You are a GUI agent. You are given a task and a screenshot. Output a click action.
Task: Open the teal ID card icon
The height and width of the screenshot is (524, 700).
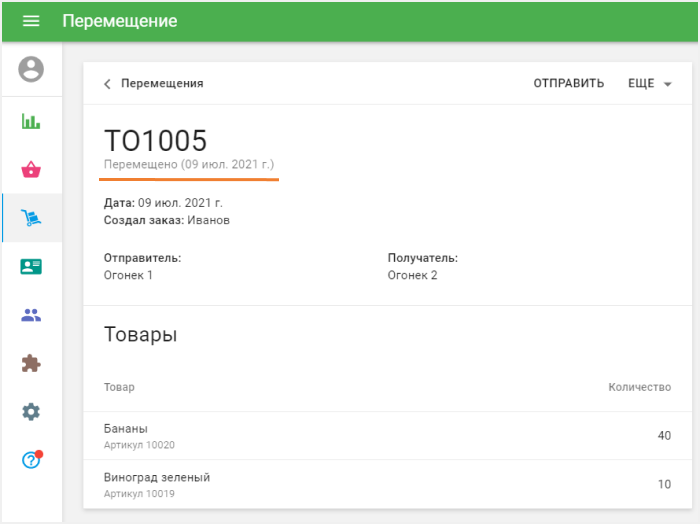coord(31,266)
